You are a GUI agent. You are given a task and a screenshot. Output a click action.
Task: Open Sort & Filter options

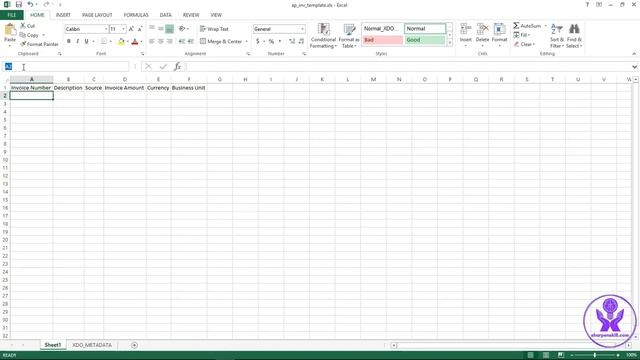(556, 36)
